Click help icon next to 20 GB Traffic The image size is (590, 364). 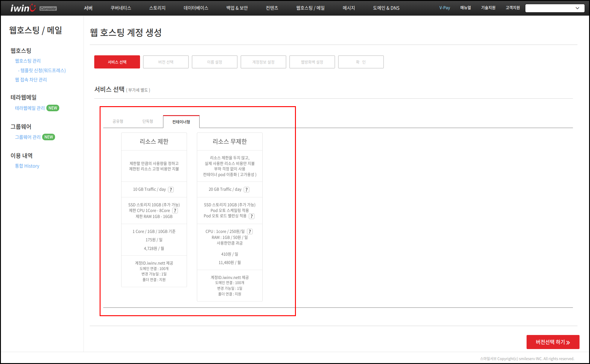[x=247, y=190]
